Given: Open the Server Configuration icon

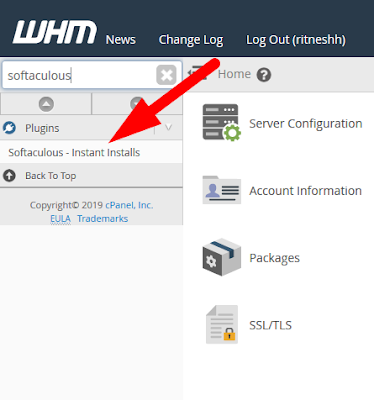Looking at the screenshot, I should [x=221, y=122].
